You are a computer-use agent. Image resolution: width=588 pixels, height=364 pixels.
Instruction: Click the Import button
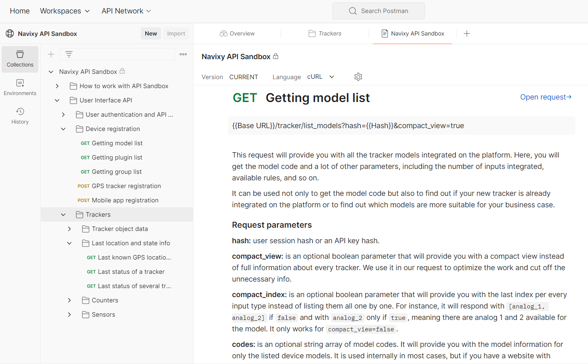[x=176, y=33]
